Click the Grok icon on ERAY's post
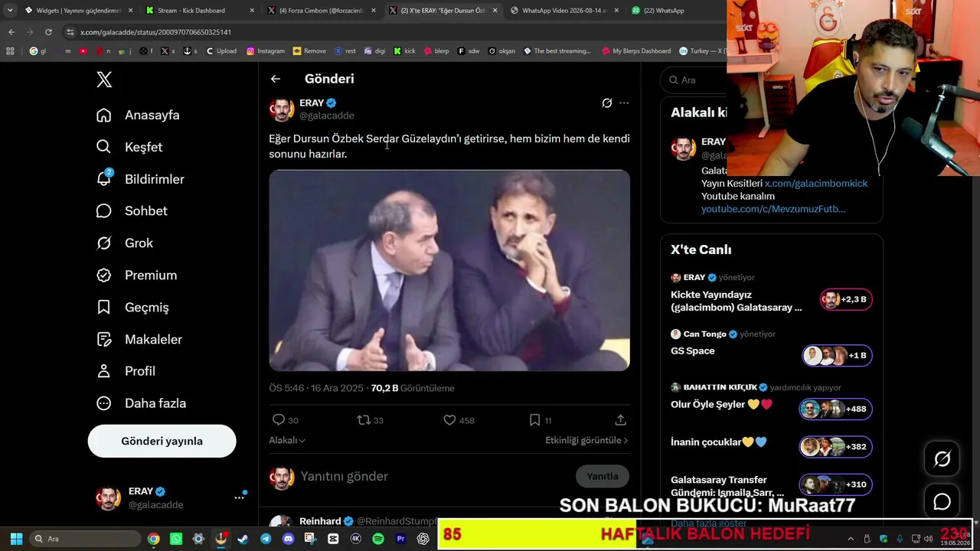Viewport: 980px width, 551px height. click(607, 103)
